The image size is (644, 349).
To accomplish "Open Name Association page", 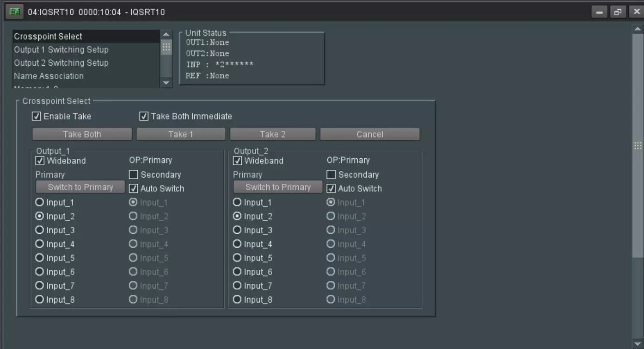I will [x=86, y=76].
